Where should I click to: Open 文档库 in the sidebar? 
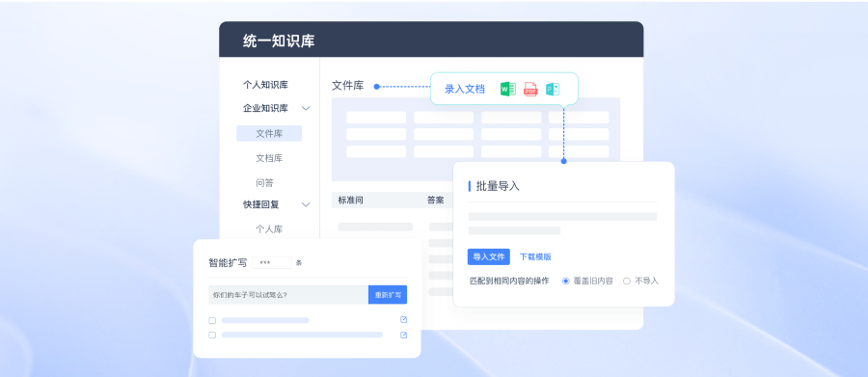click(x=269, y=158)
